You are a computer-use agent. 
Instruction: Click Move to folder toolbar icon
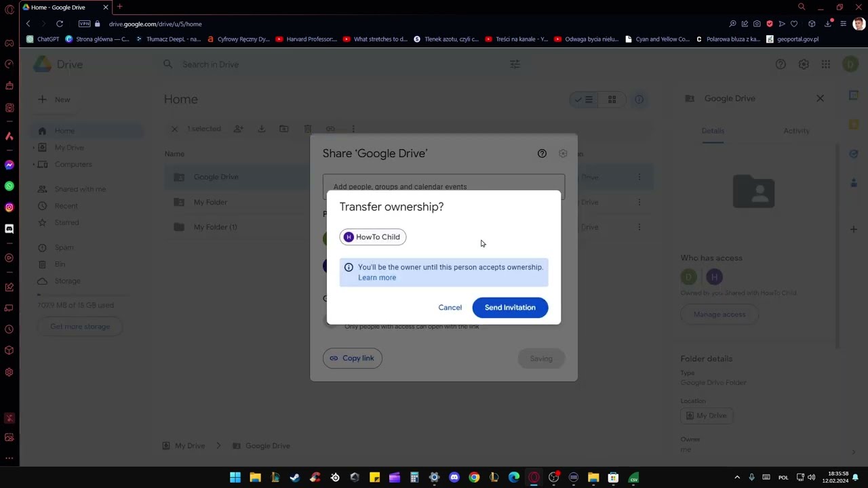tap(284, 129)
